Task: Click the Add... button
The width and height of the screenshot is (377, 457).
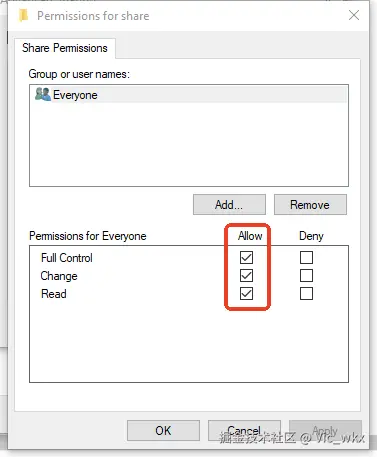Action: pyautogui.click(x=229, y=205)
